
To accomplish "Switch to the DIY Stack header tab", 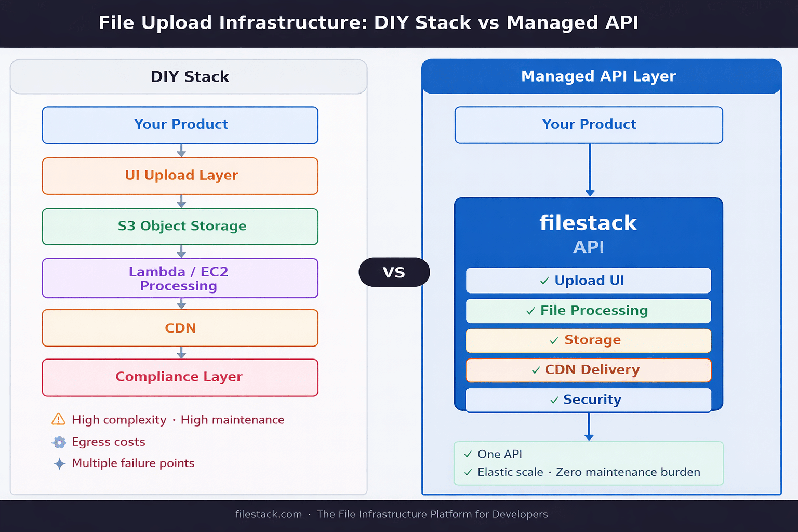I will click(x=189, y=76).
